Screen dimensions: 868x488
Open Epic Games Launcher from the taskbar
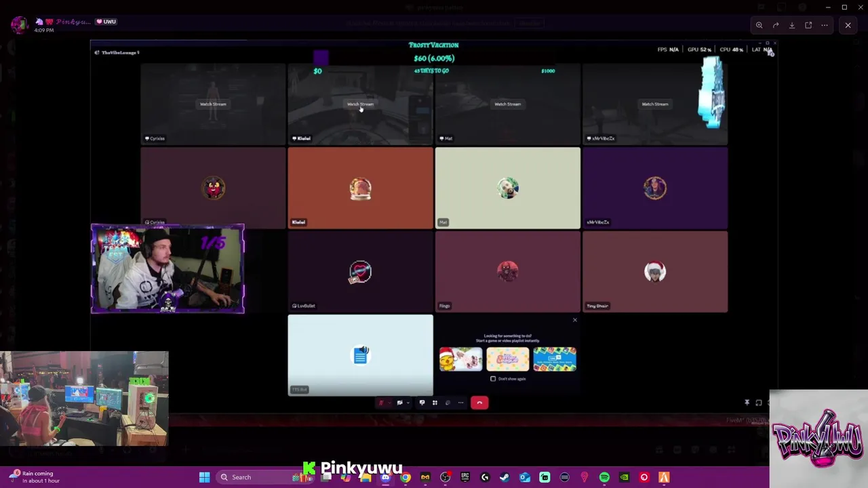point(465,477)
